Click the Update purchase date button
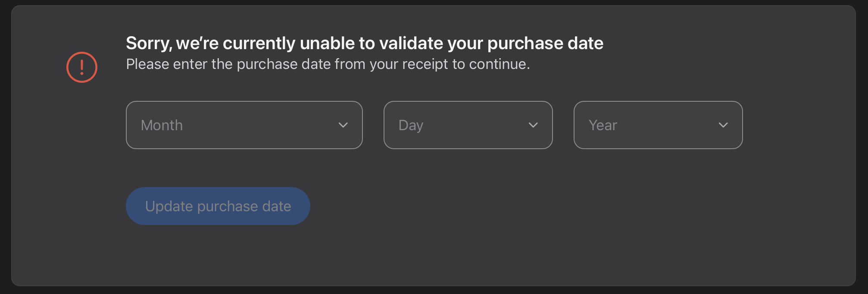This screenshot has width=868, height=294. [x=218, y=206]
